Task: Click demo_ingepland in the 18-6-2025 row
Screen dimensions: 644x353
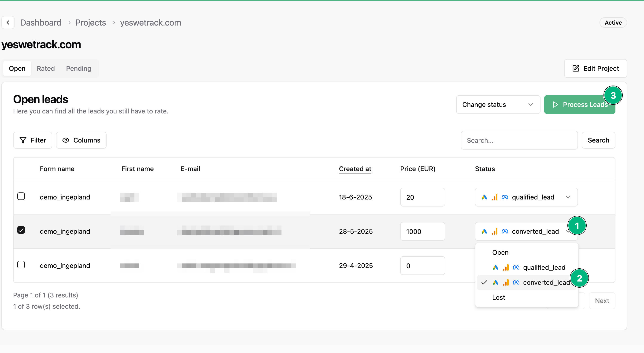Action: point(65,197)
